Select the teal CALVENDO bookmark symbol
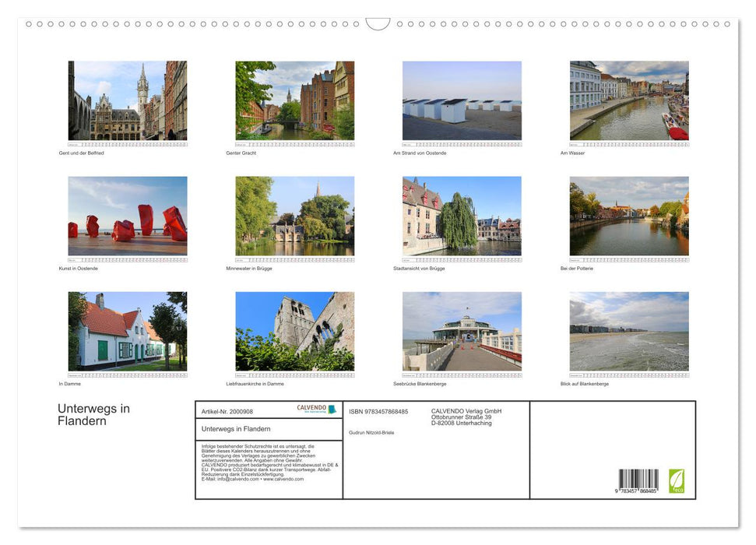The width and height of the screenshot is (756, 545). (x=331, y=409)
